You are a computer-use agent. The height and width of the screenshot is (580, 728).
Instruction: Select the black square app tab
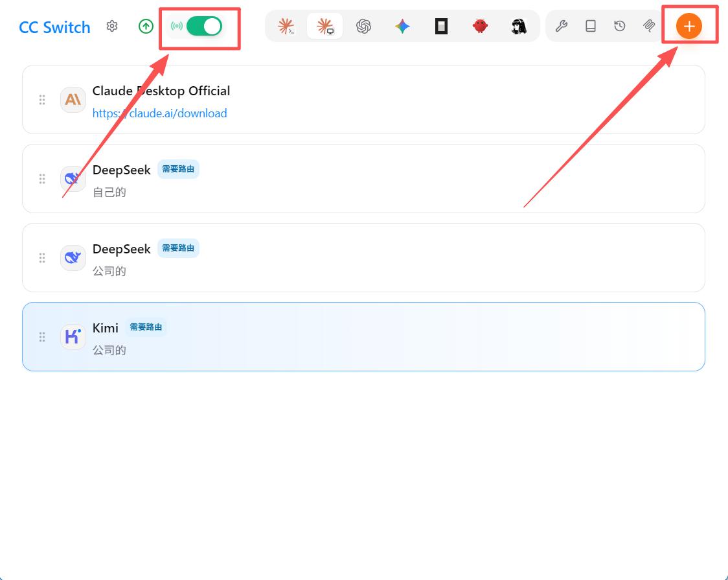pos(441,26)
